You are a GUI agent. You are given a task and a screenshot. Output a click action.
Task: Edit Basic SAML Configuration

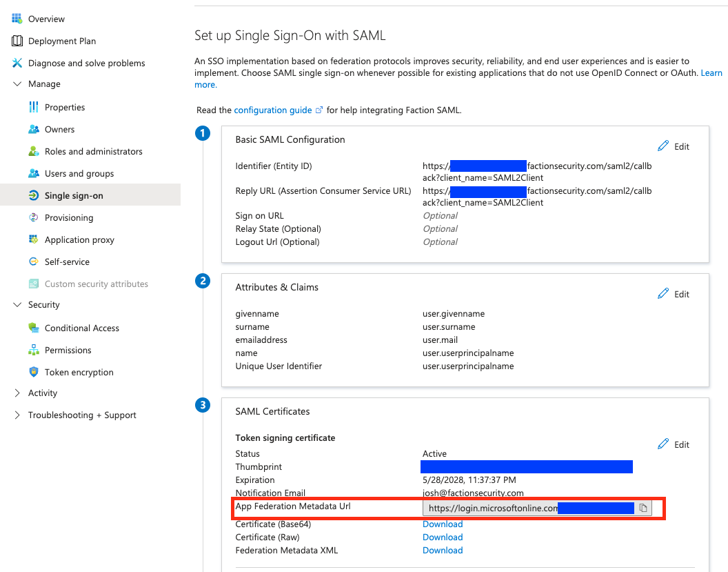(674, 146)
